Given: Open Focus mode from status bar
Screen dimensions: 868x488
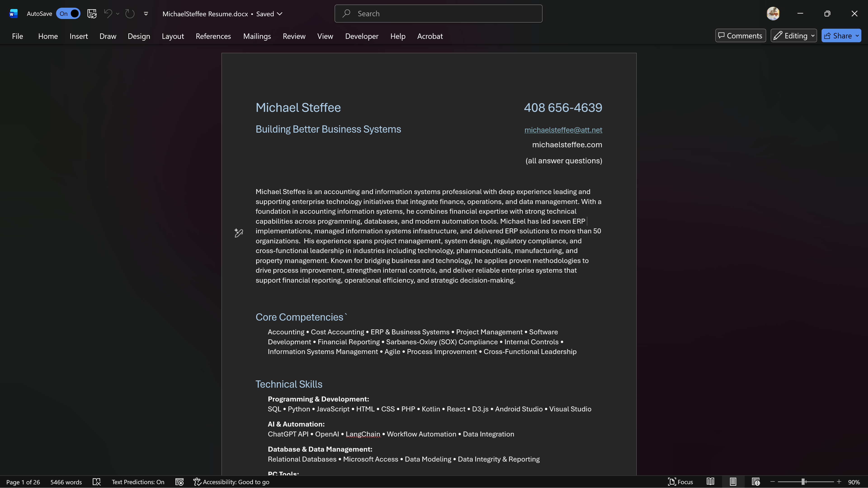Looking at the screenshot, I should click(x=680, y=482).
